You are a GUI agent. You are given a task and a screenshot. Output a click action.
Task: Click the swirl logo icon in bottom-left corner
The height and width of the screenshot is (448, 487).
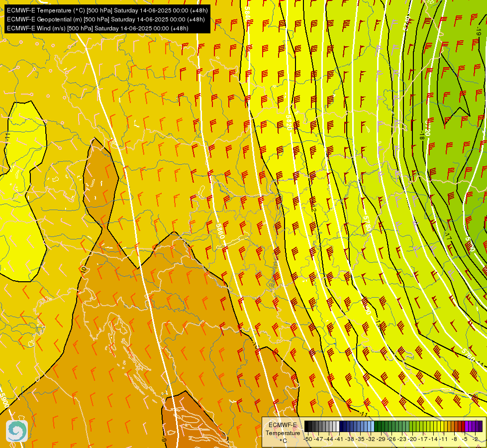17,431
